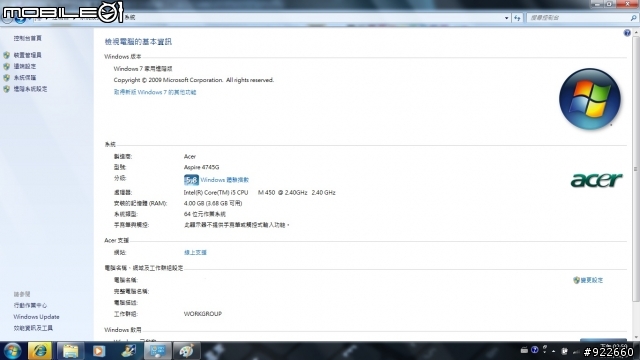640x360 pixels.
Task: Click the taskbar icon left of Control Panel
Action: click(129, 351)
